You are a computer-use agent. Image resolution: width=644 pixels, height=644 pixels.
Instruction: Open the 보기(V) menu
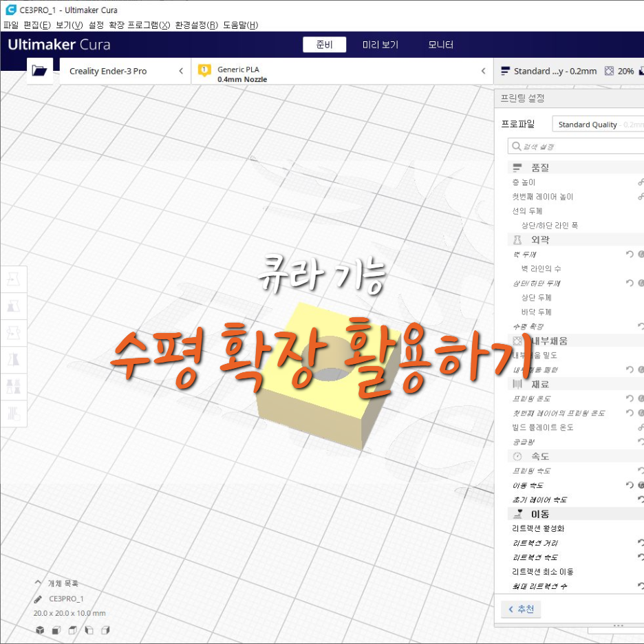point(69,25)
